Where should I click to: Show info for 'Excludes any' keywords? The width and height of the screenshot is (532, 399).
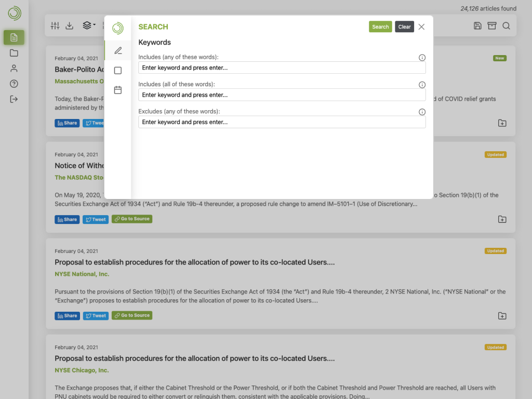(422, 112)
